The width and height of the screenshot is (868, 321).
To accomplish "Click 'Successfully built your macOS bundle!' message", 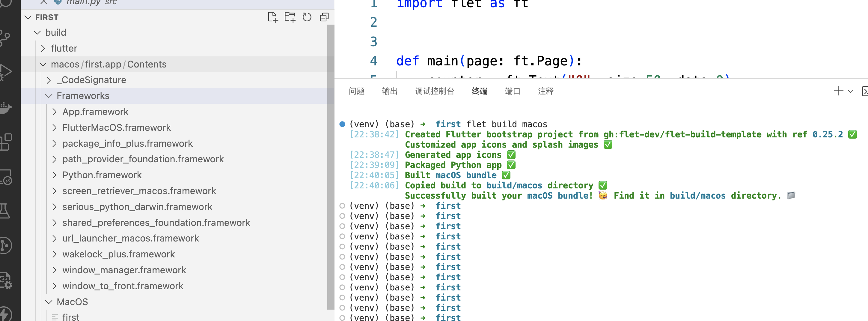I will point(499,196).
